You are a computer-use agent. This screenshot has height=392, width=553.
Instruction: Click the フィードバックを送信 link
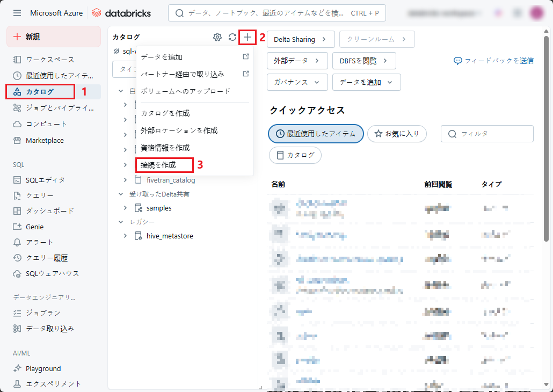pyautogui.click(x=493, y=61)
